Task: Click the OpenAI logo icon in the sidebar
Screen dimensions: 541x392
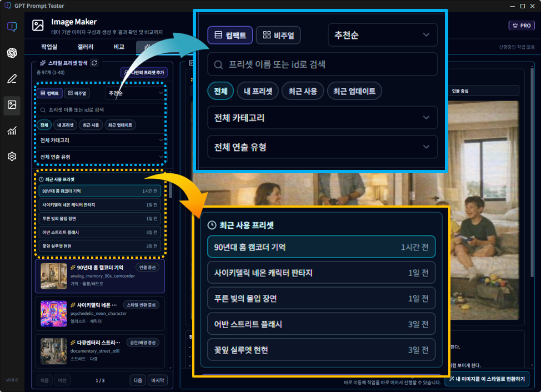Action: (x=12, y=53)
